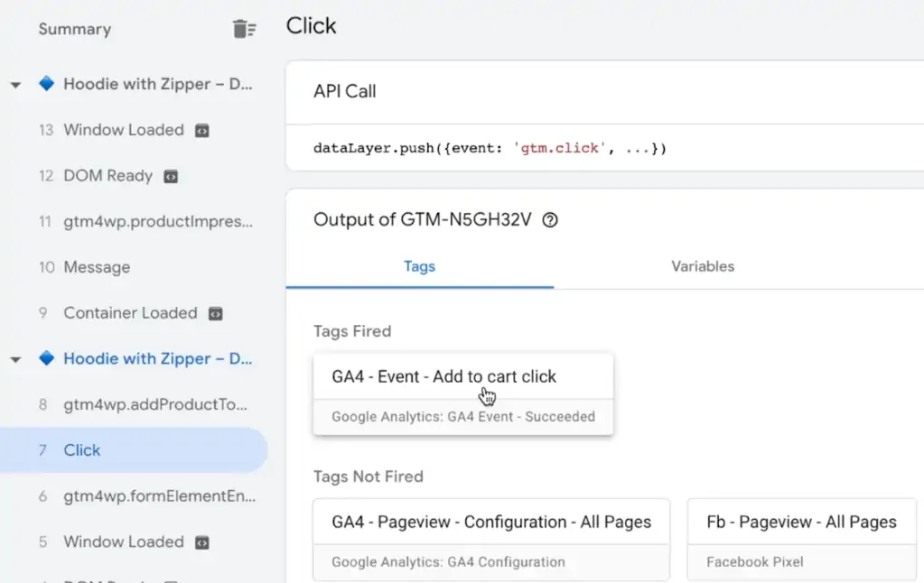Viewport: 924px width, 583px height.
Task: Click the blue diamond beside the second Hoodie page
Action: coord(46,358)
